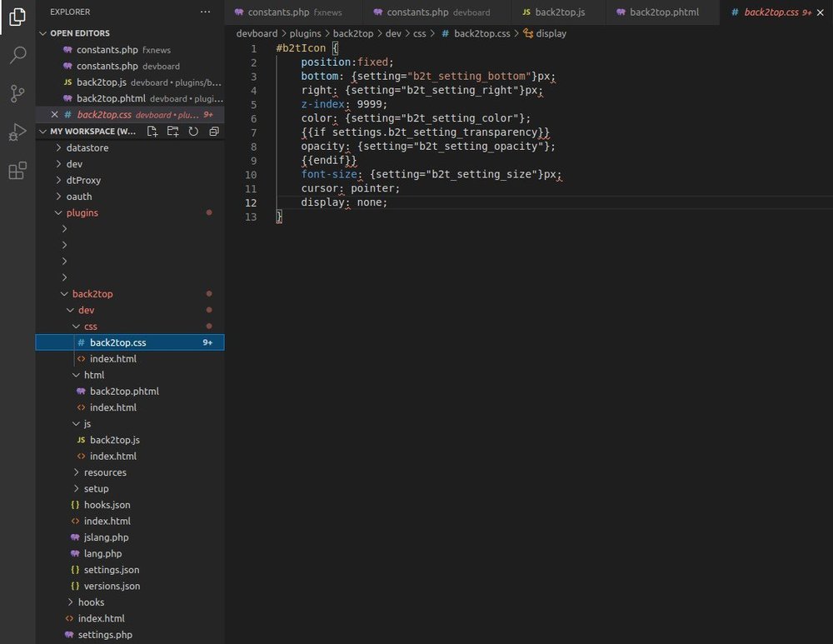
Task: Expand the resources folder
Action: [x=105, y=472]
